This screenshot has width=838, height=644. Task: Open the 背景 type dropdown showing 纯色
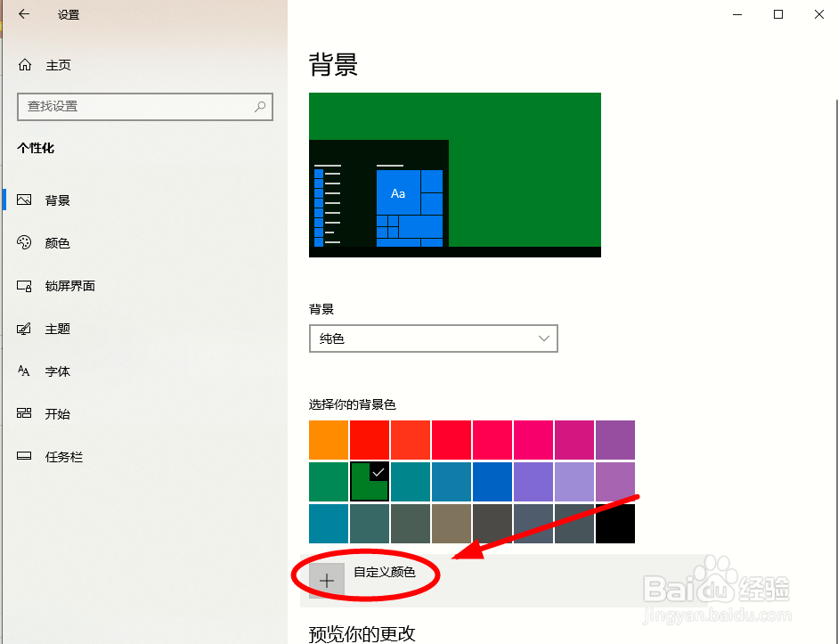pyautogui.click(x=433, y=338)
